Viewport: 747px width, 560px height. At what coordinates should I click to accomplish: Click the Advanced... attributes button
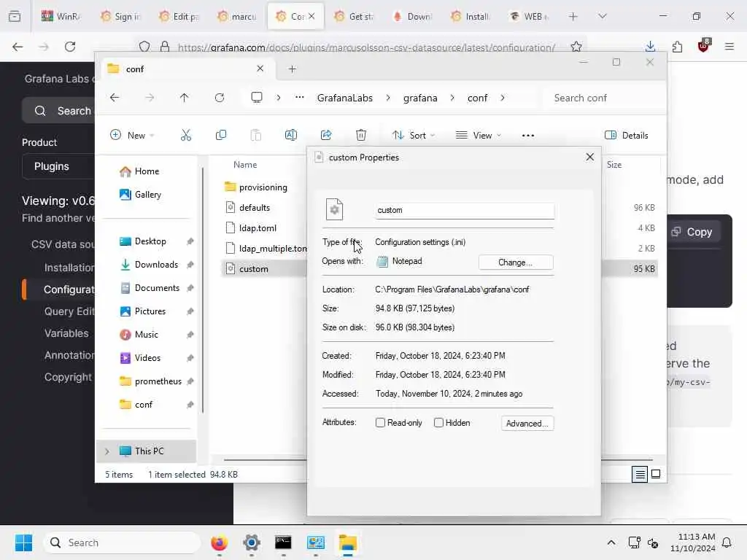[527, 424]
